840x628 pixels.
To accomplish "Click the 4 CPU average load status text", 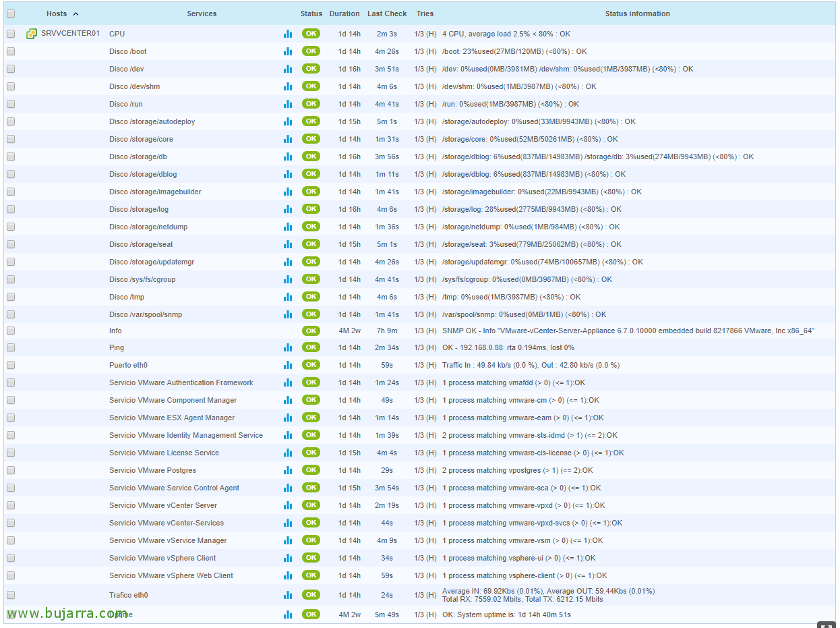I will click(x=506, y=34).
